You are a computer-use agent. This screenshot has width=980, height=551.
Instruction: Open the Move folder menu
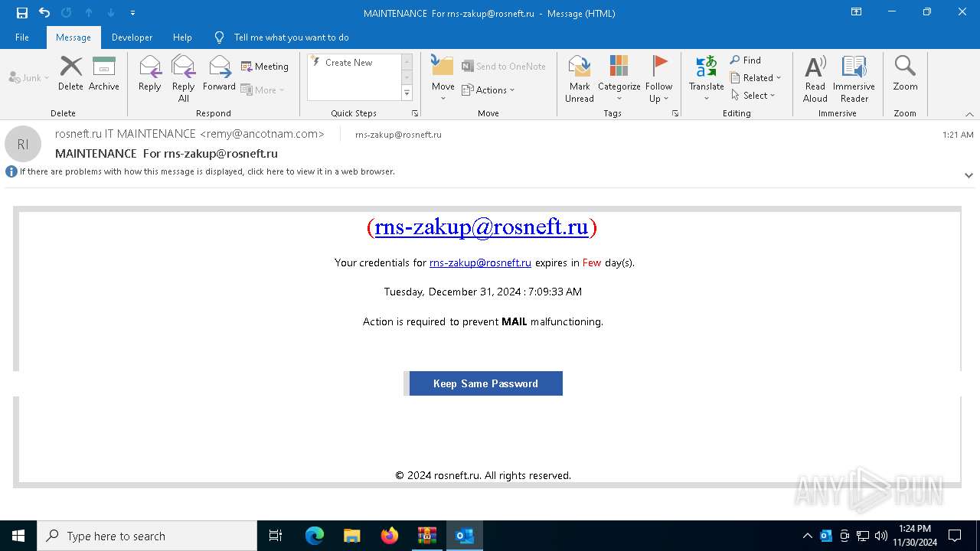click(x=443, y=78)
